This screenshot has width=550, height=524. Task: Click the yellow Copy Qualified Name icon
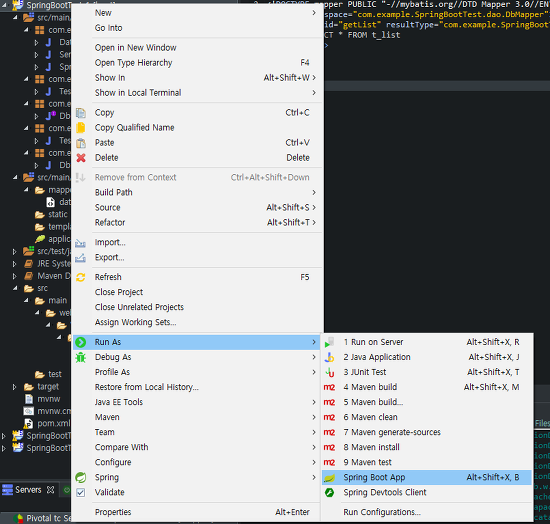coord(81,128)
